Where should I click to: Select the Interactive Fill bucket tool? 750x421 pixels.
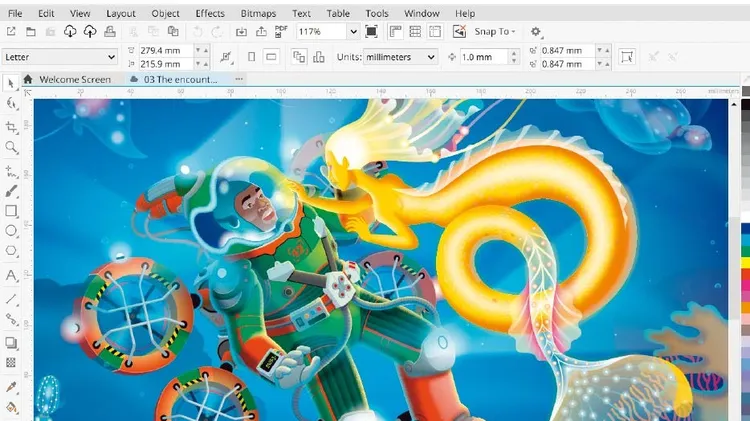(x=11, y=407)
